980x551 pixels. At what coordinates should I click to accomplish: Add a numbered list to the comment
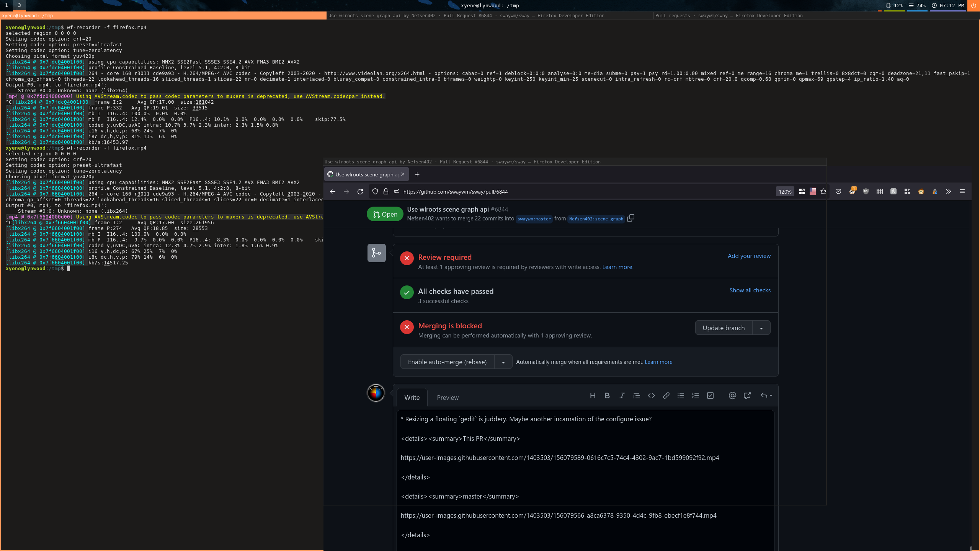click(696, 396)
